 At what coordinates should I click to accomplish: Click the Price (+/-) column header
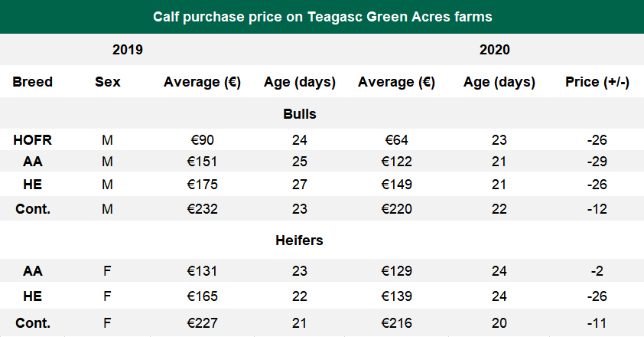(x=597, y=82)
